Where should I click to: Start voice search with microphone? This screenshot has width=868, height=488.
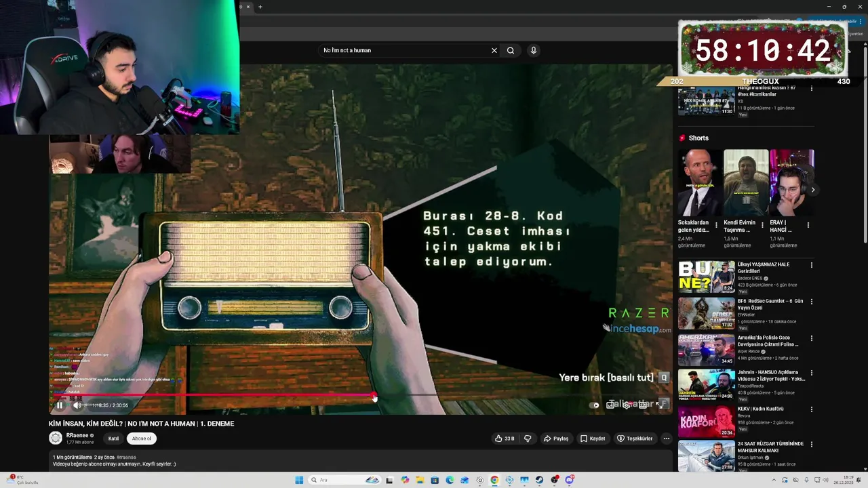(534, 50)
